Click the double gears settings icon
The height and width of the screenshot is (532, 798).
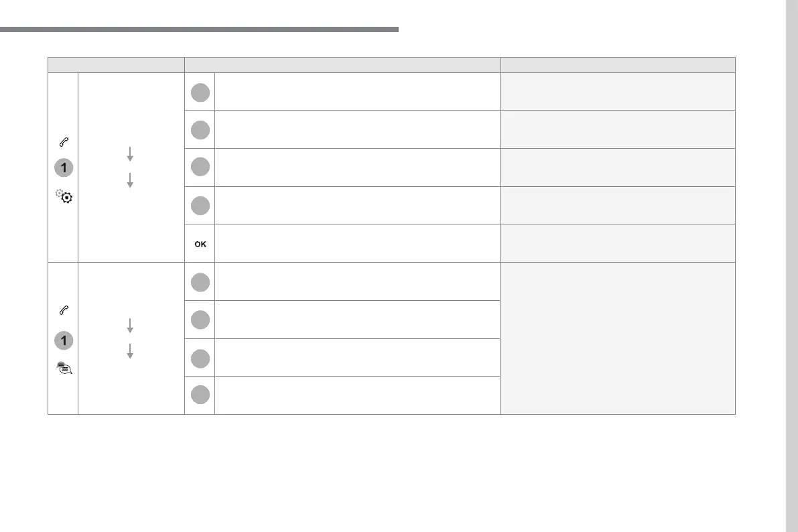63,197
